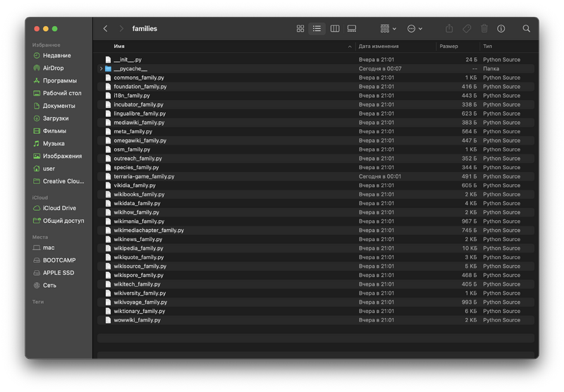This screenshot has width=564, height=392.
Task: Select wikidata_family.py
Action: click(x=316, y=204)
